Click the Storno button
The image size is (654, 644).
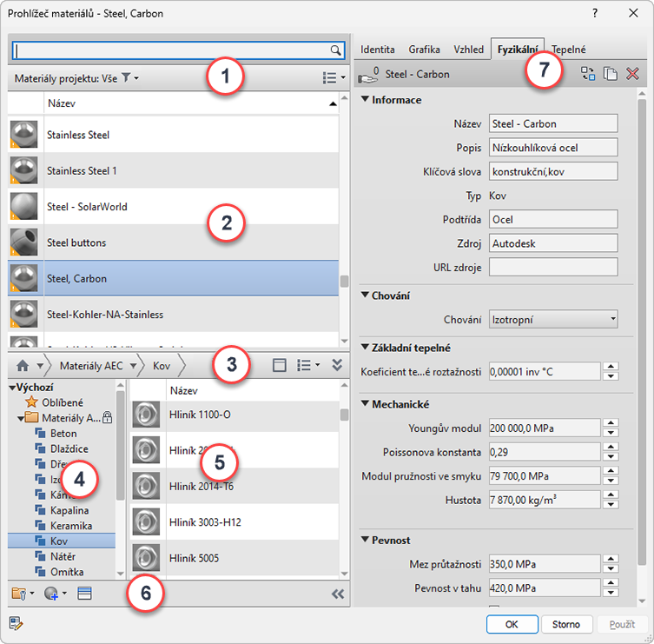[566, 624]
